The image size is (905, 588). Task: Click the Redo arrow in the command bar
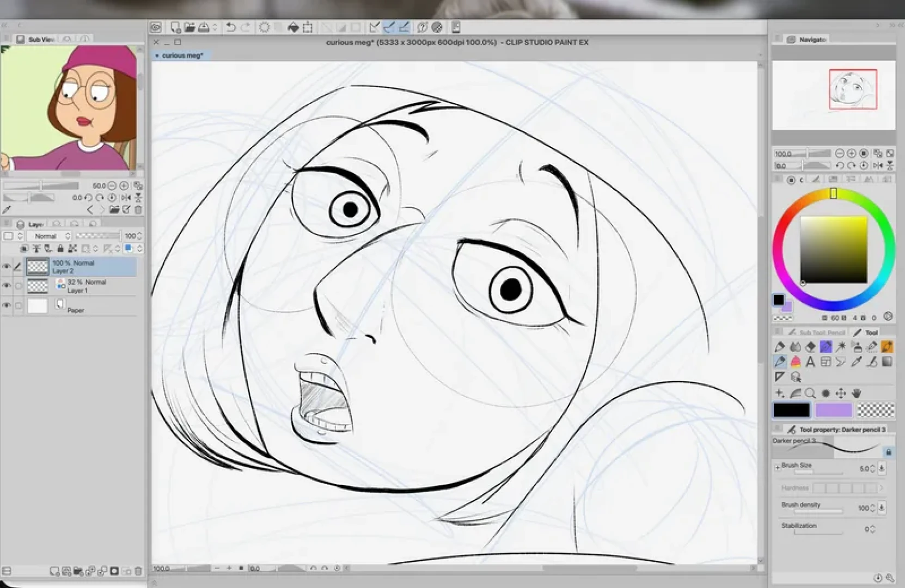(246, 27)
